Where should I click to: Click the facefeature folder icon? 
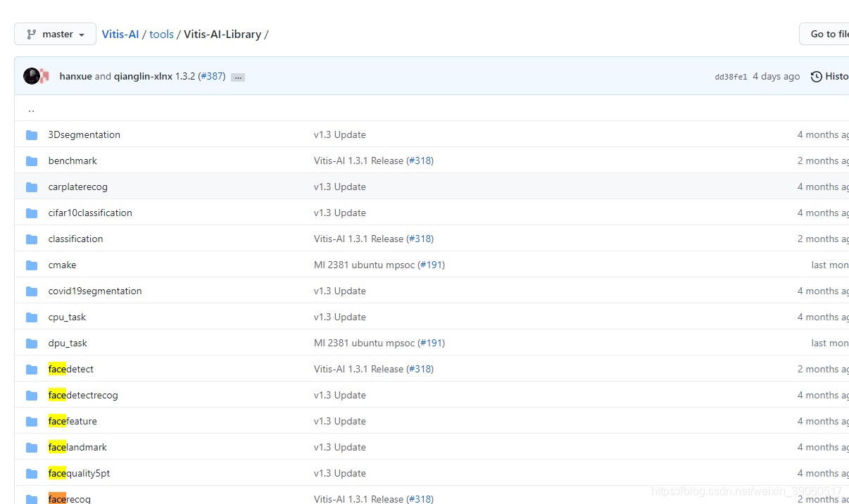pos(32,421)
